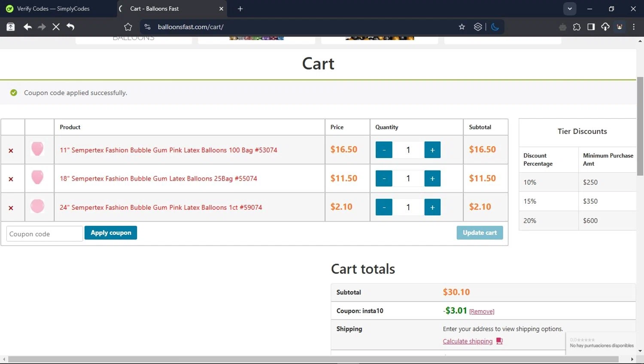Click the 10% tier discount cell
The height and width of the screenshot is (364, 644).
[548, 182]
